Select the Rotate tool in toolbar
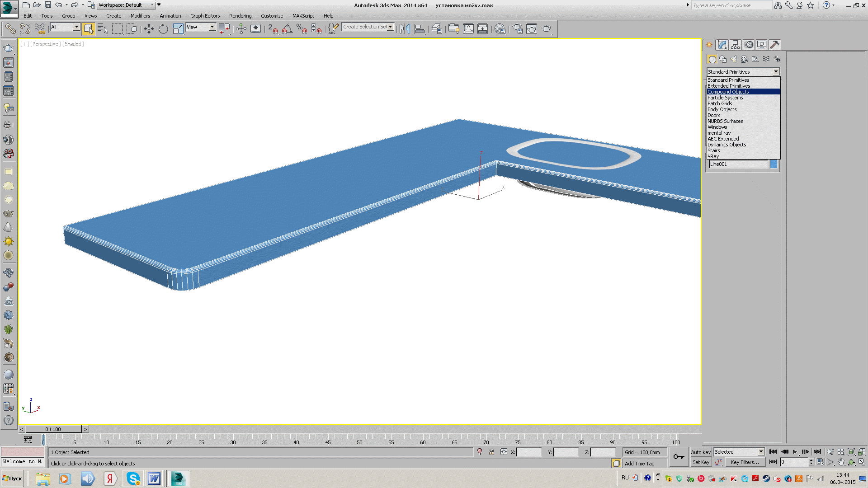Viewport: 868px width, 488px height. pyautogui.click(x=163, y=29)
